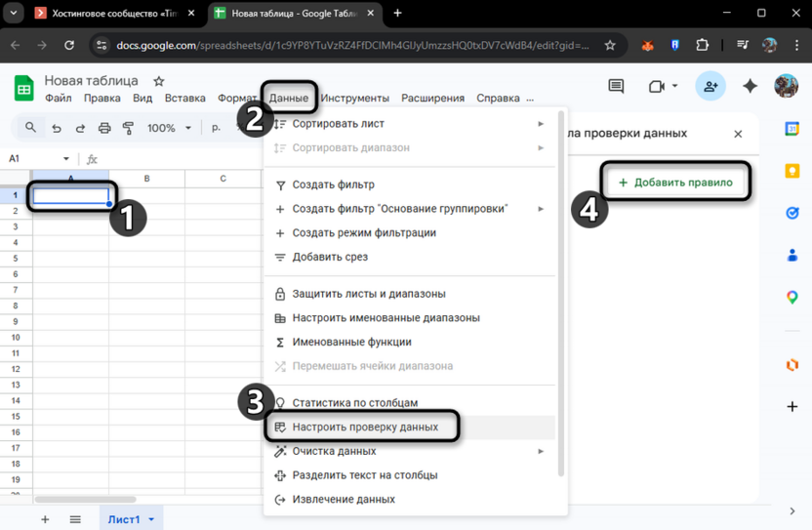Star the document 'Новая таблица'
The width and height of the screenshot is (812, 530).
click(159, 81)
